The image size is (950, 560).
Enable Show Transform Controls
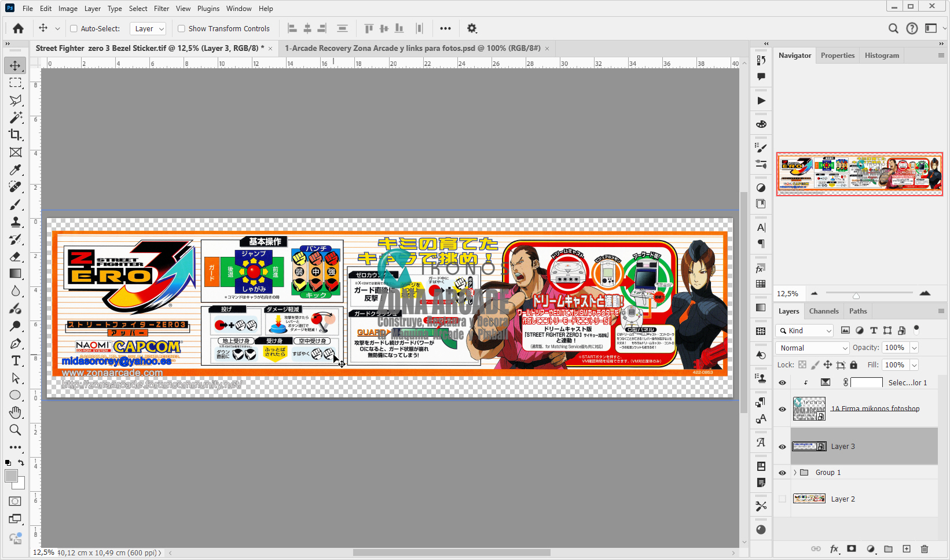tap(181, 28)
